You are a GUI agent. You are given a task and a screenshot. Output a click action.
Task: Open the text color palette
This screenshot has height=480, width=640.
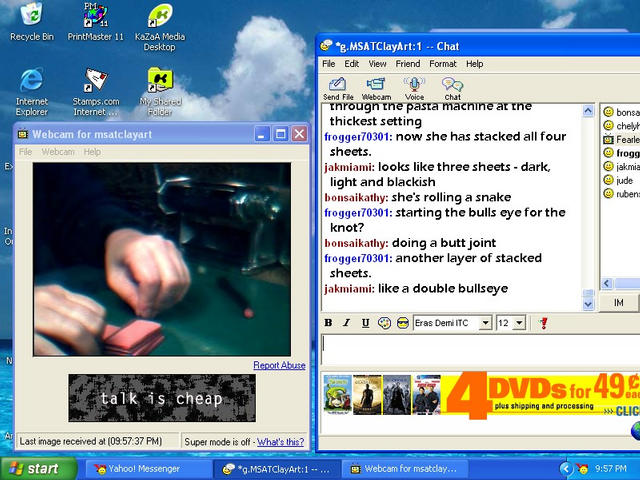coord(384,323)
